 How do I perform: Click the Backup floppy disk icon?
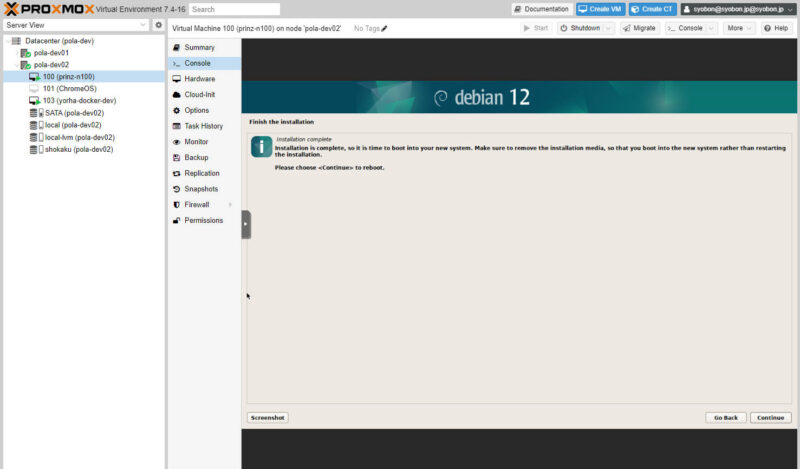point(177,158)
